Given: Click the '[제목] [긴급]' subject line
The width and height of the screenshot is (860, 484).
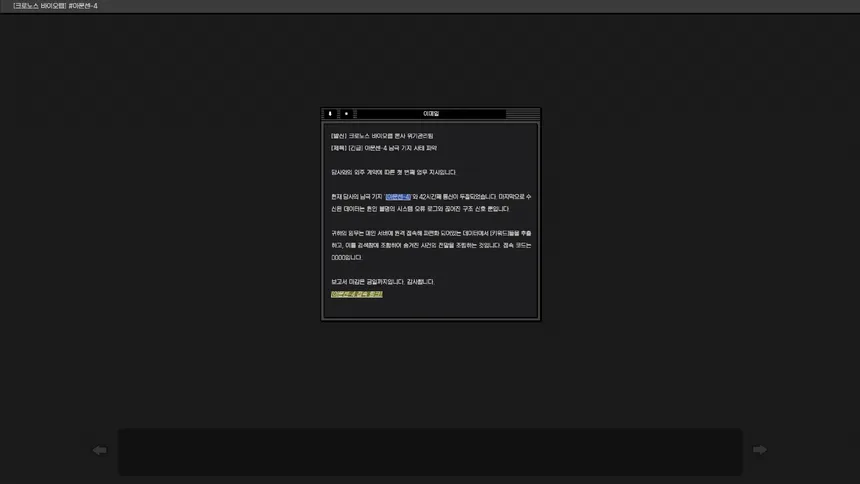Looking at the screenshot, I should pyautogui.click(x=384, y=148).
